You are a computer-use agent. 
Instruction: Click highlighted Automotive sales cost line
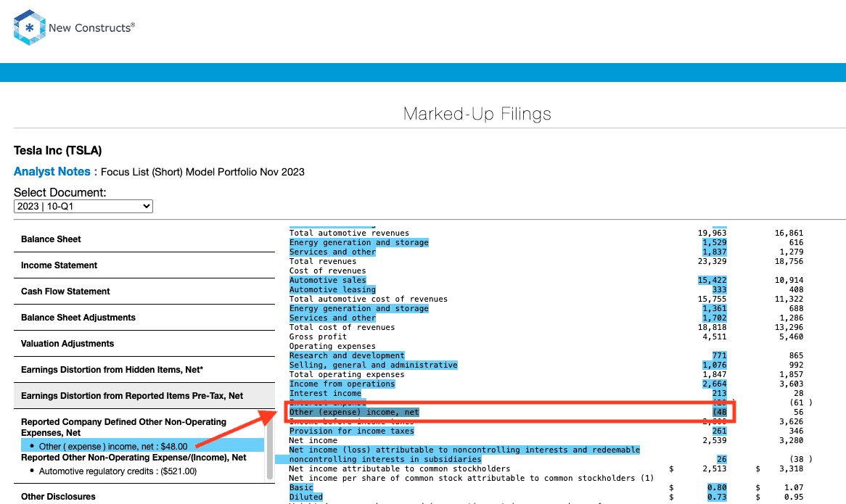[327, 281]
